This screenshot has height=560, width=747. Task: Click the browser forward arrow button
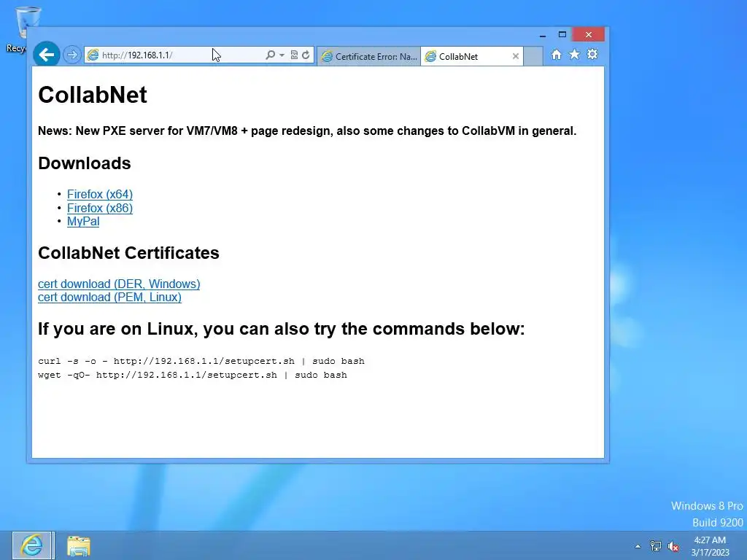[x=72, y=55]
